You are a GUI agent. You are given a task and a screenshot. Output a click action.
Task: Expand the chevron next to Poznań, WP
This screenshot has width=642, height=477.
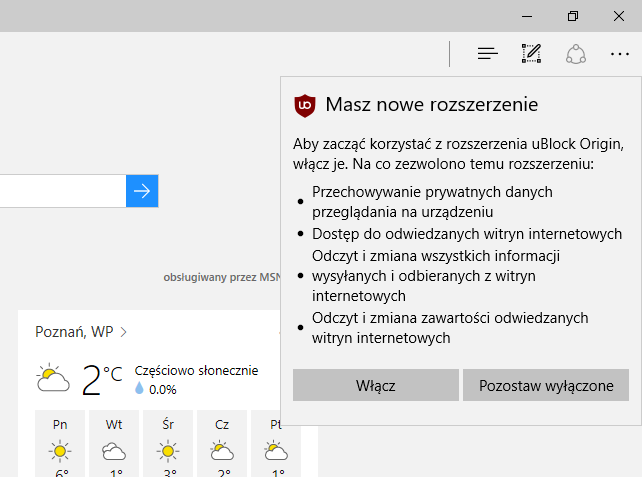(x=124, y=332)
